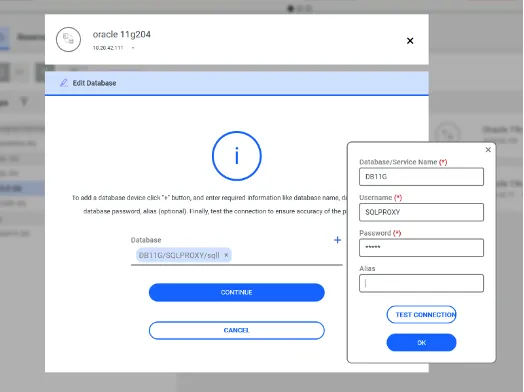Viewport: 524px width, 392px height.
Task: Click the CANCEL button
Action: 237,330
